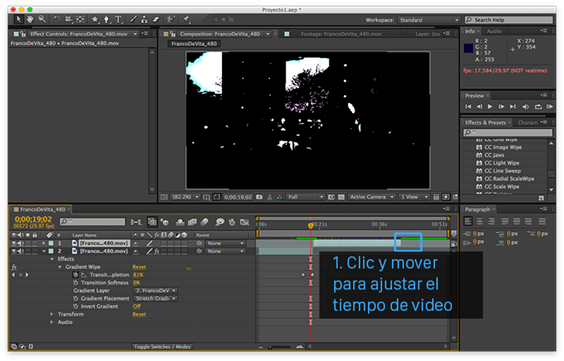
Task: Select the Roto Brush tool
Action: click(x=171, y=19)
